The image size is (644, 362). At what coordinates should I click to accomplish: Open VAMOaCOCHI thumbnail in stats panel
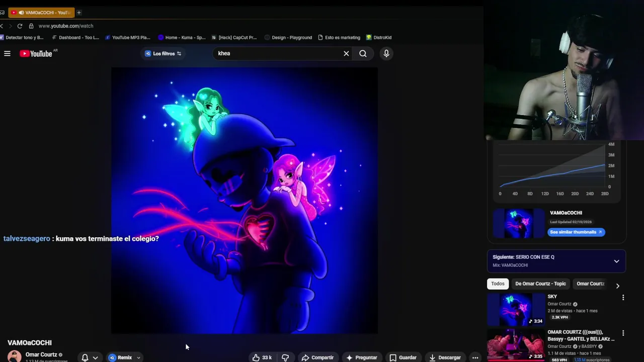519,223
